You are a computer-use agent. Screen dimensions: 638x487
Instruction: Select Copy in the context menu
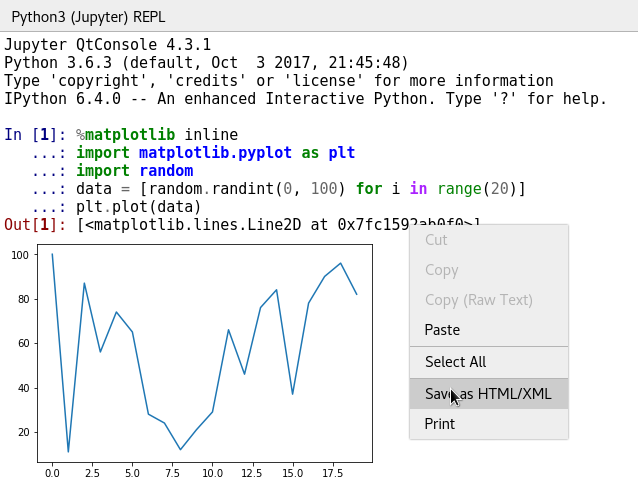(x=489, y=270)
